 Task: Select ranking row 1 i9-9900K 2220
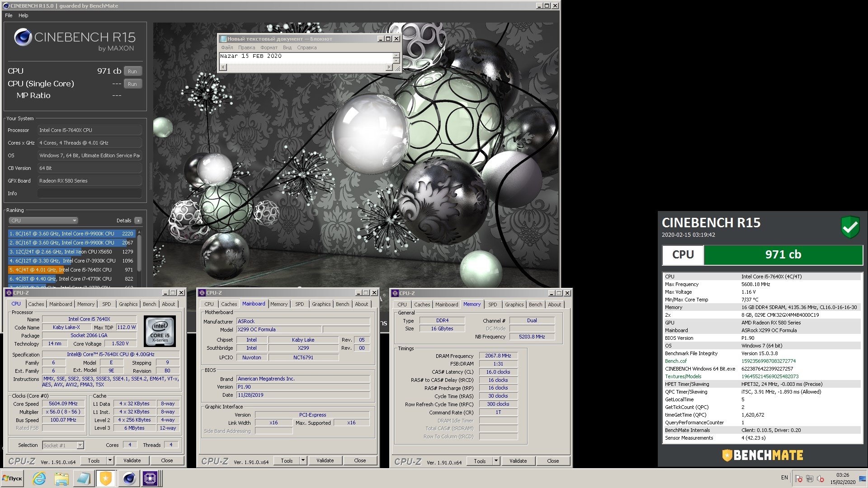click(x=71, y=234)
